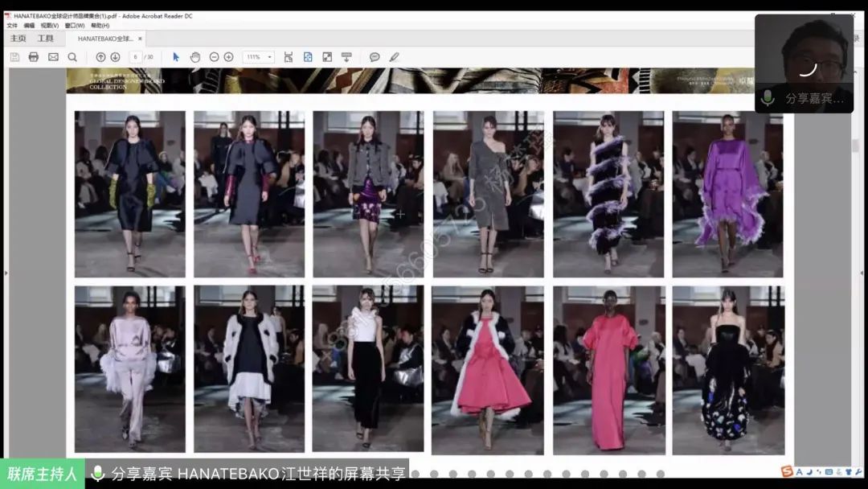Screen dimensions: 868x489
Task: Toggle full screen mode icon
Action: coord(327,57)
